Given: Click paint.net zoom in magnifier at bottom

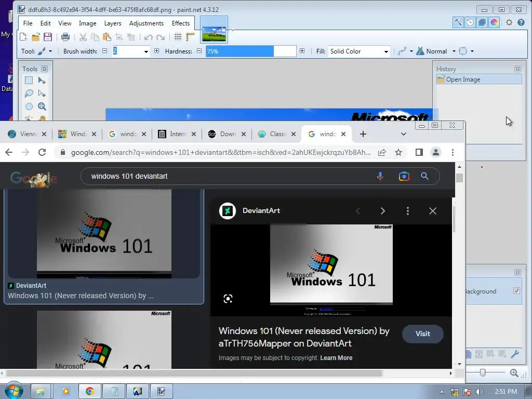Looking at the screenshot, I should [x=514, y=373].
